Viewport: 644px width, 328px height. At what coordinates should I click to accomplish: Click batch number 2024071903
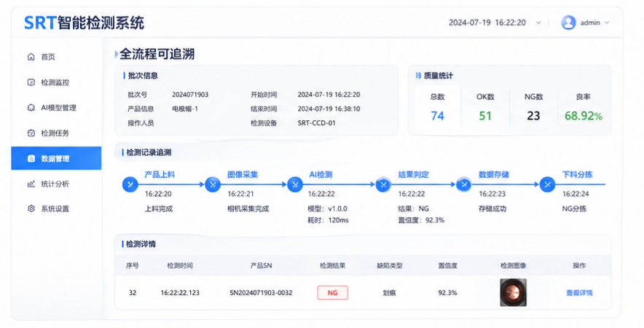pyautogui.click(x=190, y=95)
